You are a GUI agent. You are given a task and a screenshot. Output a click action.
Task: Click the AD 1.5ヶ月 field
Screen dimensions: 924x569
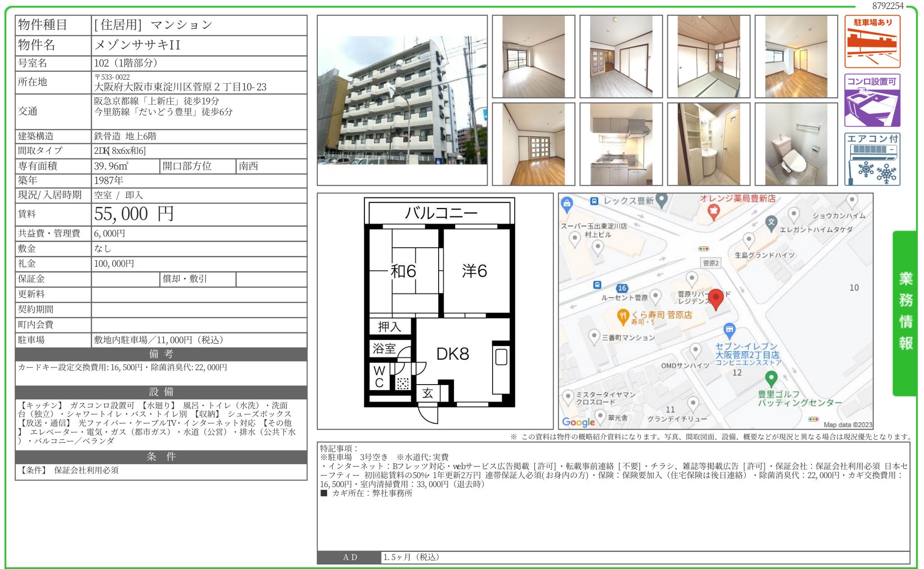[410, 557]
